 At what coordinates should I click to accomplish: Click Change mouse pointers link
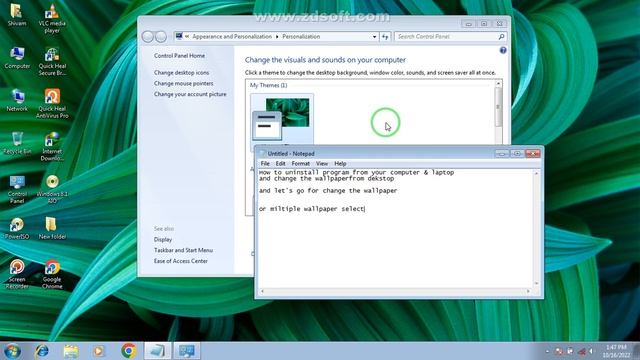[183, 83]
